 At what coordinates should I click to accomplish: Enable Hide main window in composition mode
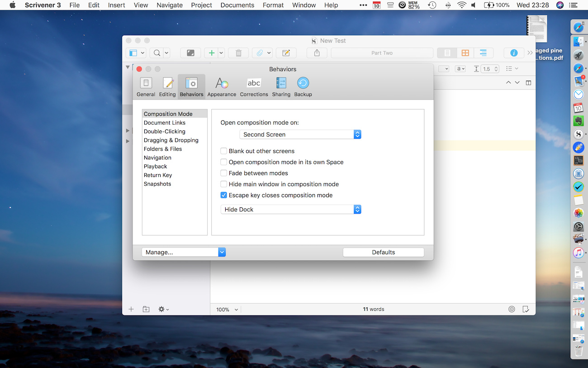click(x=223, y=184)
